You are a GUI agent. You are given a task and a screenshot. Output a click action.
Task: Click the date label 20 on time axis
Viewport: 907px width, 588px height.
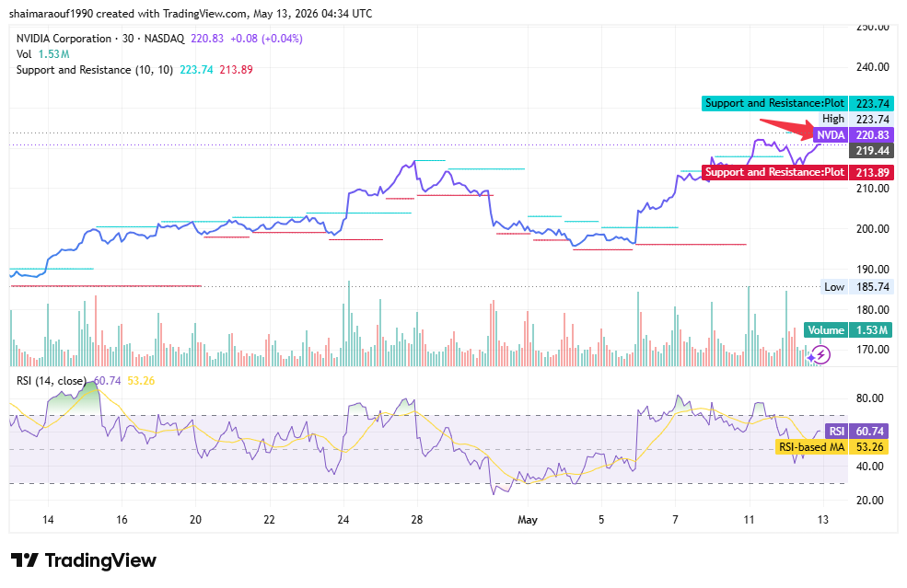195,520
